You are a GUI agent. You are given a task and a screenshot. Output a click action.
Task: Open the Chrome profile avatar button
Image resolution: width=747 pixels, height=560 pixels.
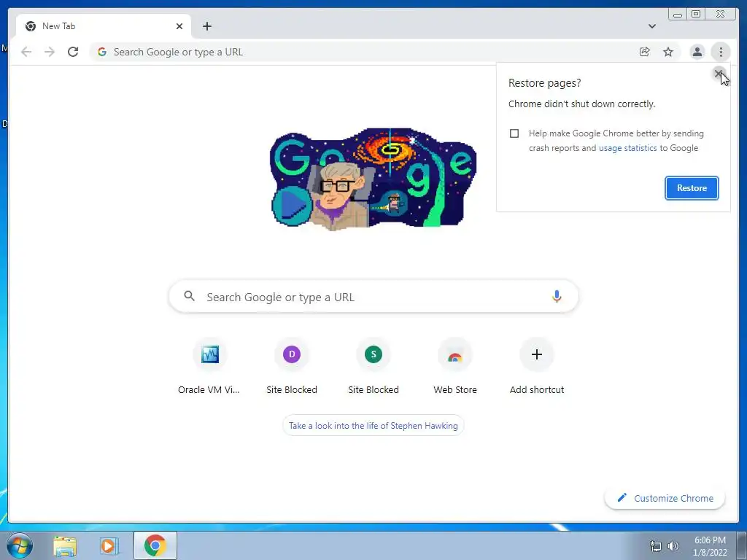pos(697,52)
